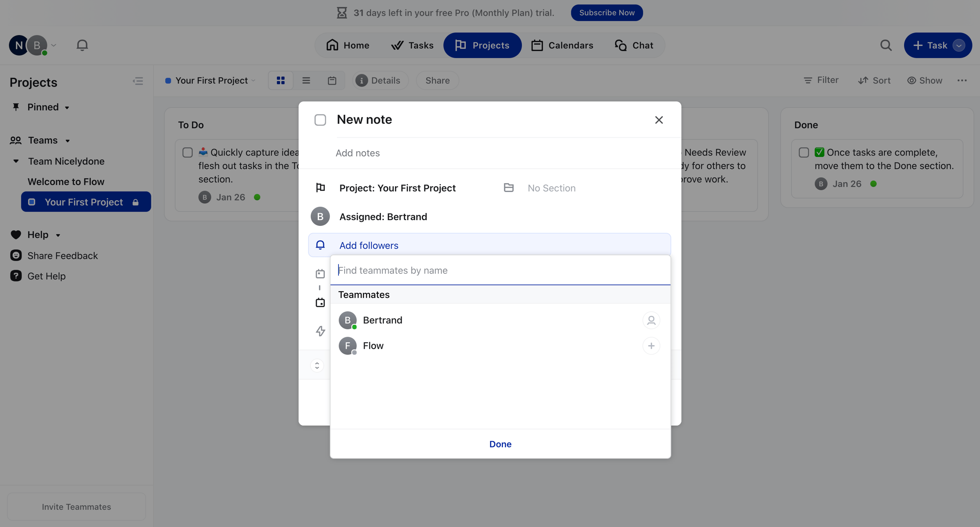Check the Once tasks are complete checkbox

click(x=804, y=152)
